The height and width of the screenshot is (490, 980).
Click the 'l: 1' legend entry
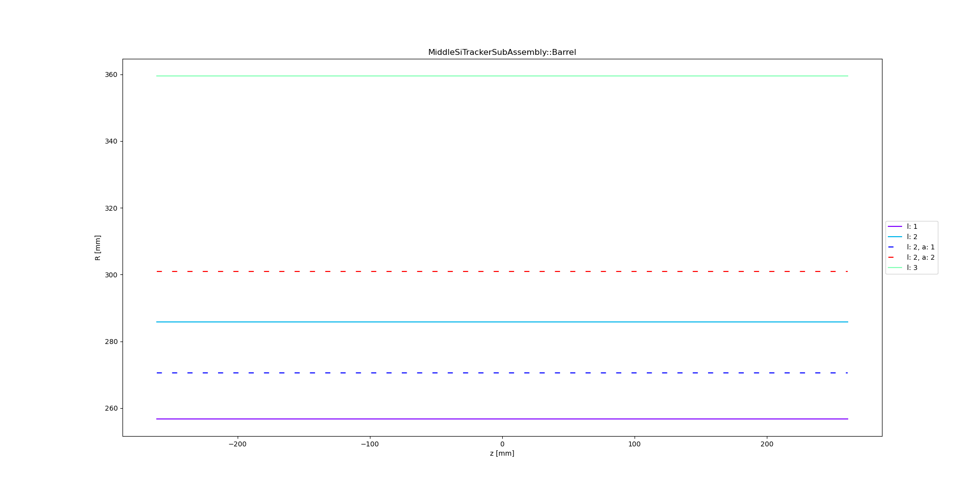911,226
